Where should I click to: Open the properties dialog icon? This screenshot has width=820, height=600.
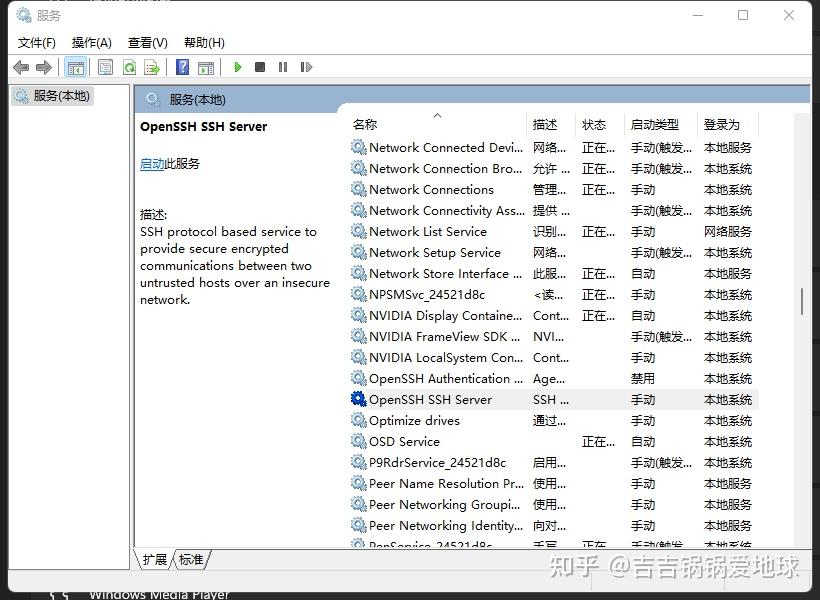pos(105,67)
